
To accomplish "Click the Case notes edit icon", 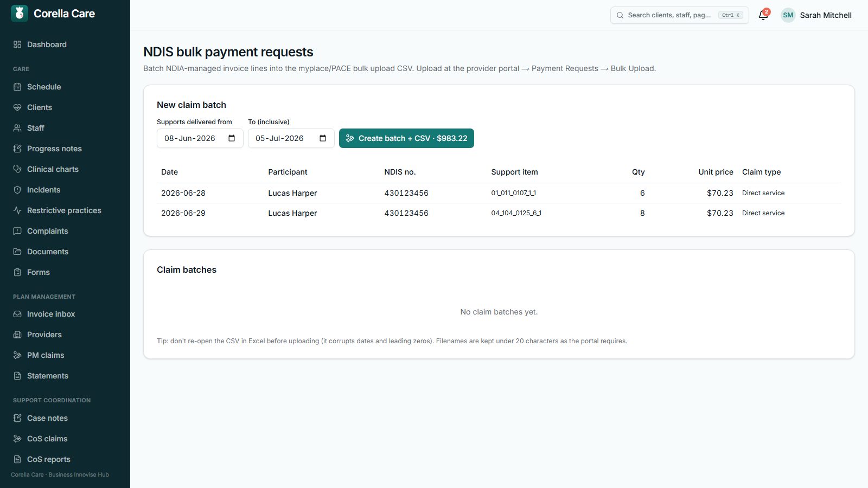I will coord(17,418).
